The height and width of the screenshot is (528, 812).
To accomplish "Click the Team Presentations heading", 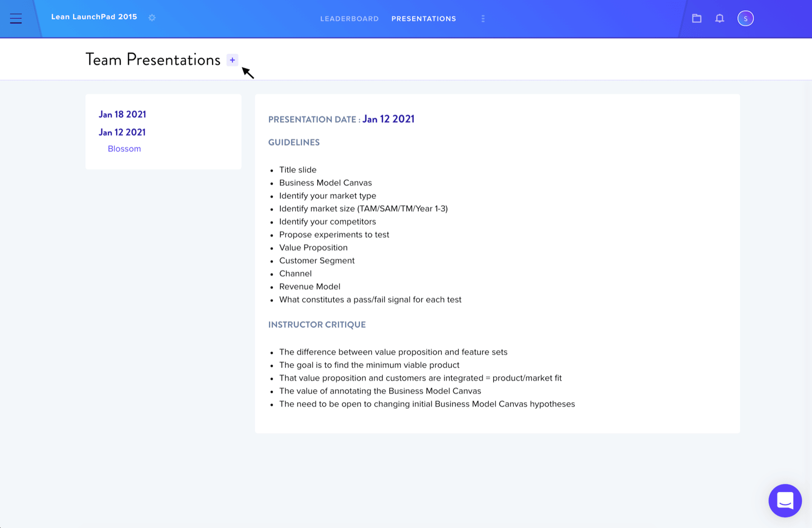I will 153,59.
